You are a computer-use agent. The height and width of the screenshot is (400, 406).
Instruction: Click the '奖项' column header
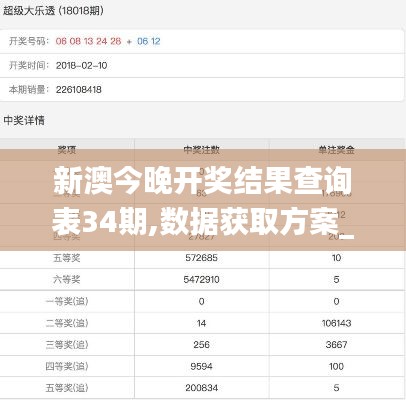[x=67, y=150]
